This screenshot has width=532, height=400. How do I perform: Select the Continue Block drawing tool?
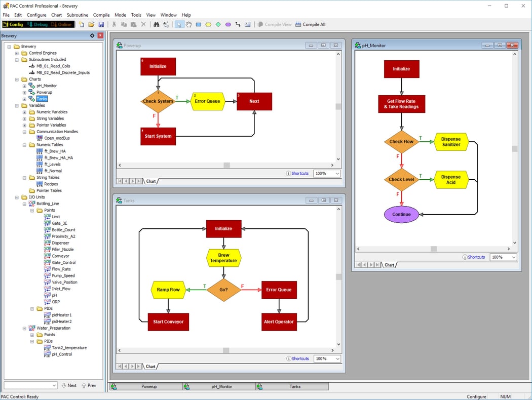coord(228,24)
